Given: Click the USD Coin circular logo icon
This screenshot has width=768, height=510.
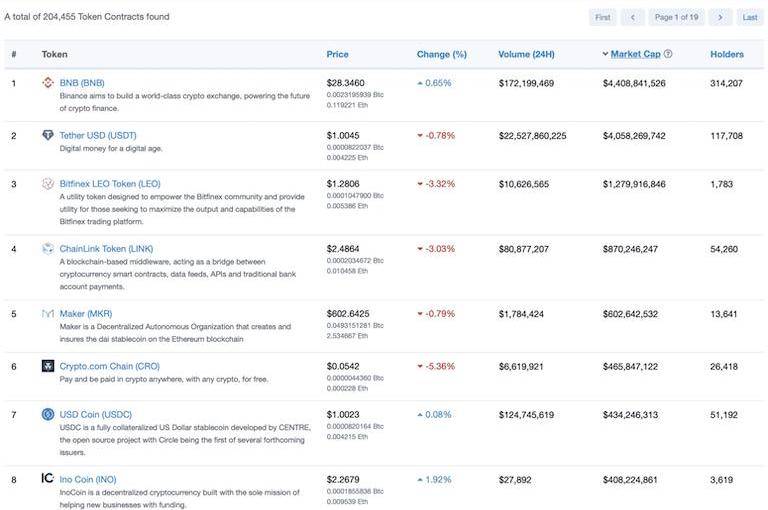Looking at the screenshot, I should [48, 414].
